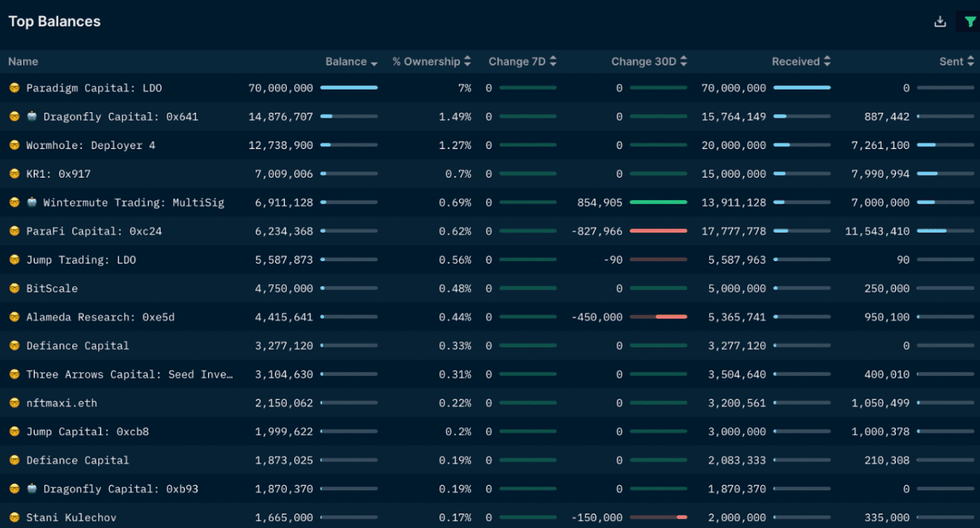Click the token icon beside nftmaxi.eth
Screen dimensions: 980x528
tap(13, 403)
